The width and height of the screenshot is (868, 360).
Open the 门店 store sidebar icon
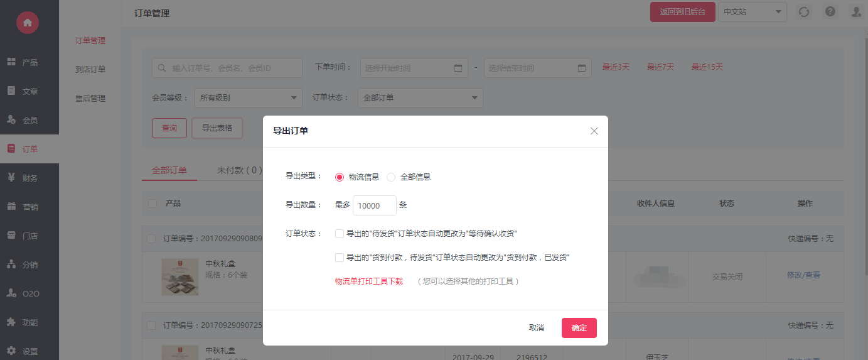tap(11, 236)
